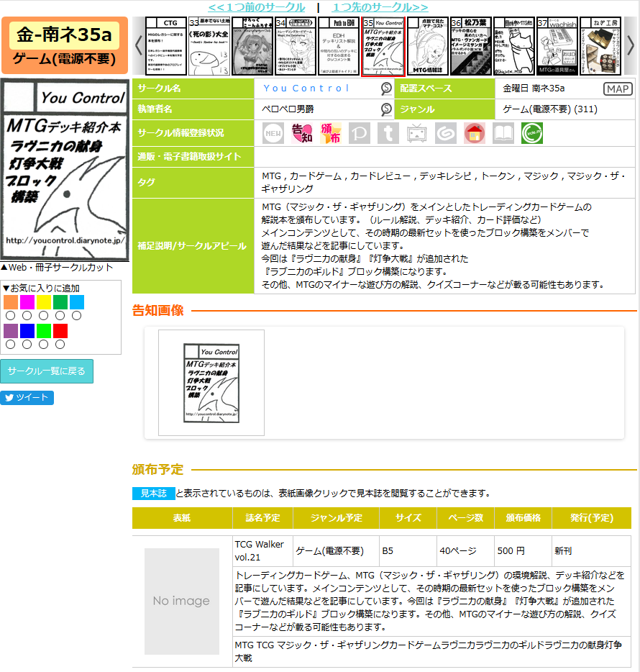Open cat drawing MTG circle thumbnail
The height and width of the screenshot is (672, 640).
(x=514, y=46)
